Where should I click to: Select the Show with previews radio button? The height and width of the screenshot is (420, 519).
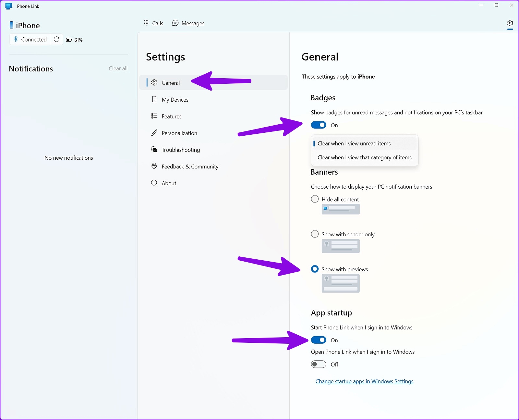(x=315, y=269)
